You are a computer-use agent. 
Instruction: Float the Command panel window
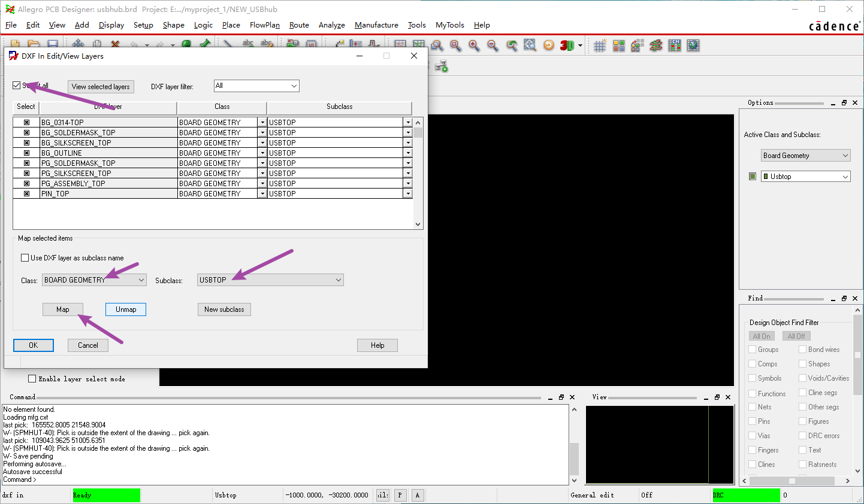pyautogui.click(x=561, y=397)
